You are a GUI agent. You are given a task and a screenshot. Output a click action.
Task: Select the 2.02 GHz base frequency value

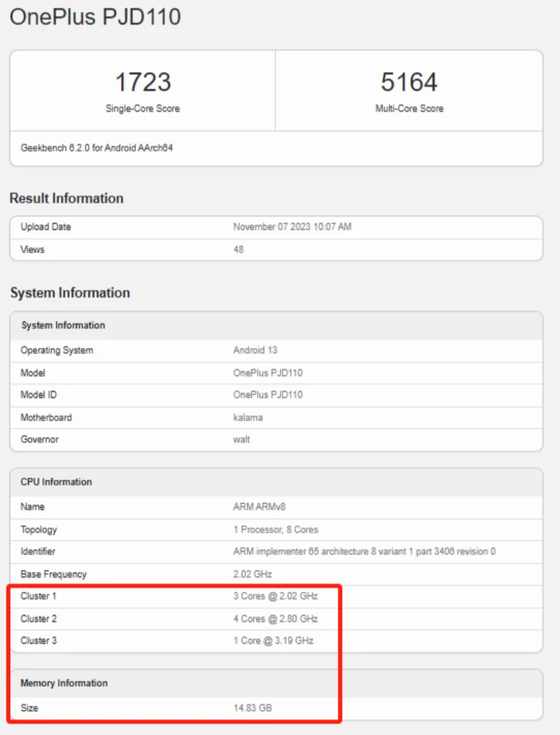253,574
